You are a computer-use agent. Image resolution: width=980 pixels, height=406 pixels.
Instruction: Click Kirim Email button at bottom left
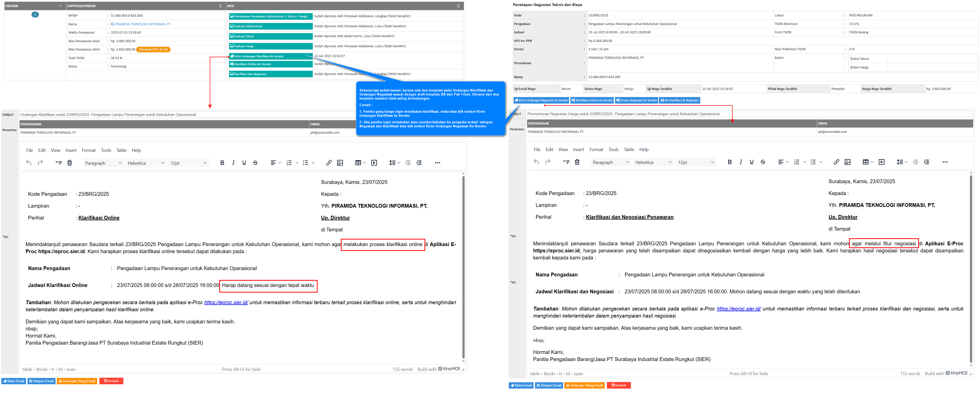pyautogui.click(x=14, y=381)
